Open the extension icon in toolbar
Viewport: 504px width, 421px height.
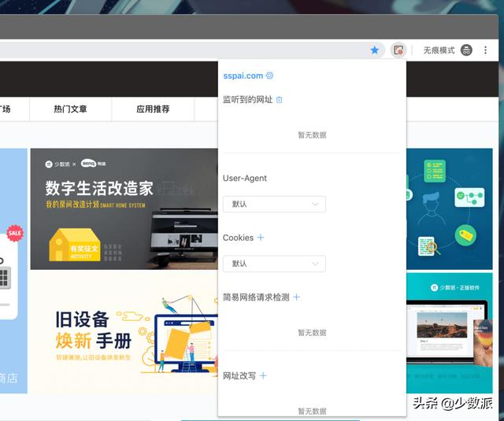pos(398,50)
